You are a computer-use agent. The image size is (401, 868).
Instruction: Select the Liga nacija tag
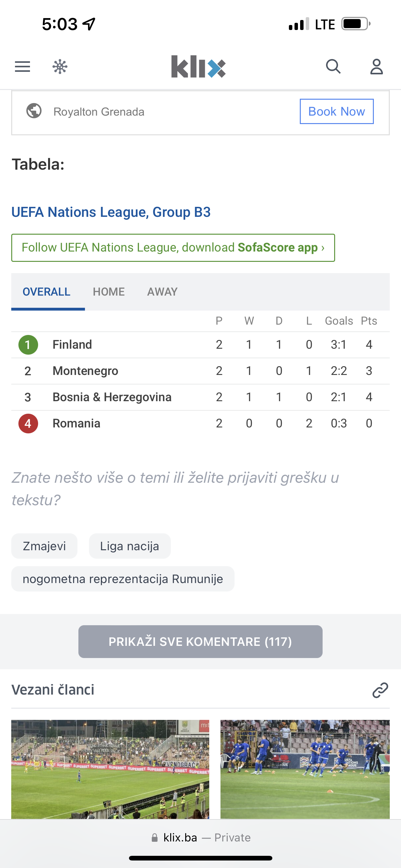(130, 546)
